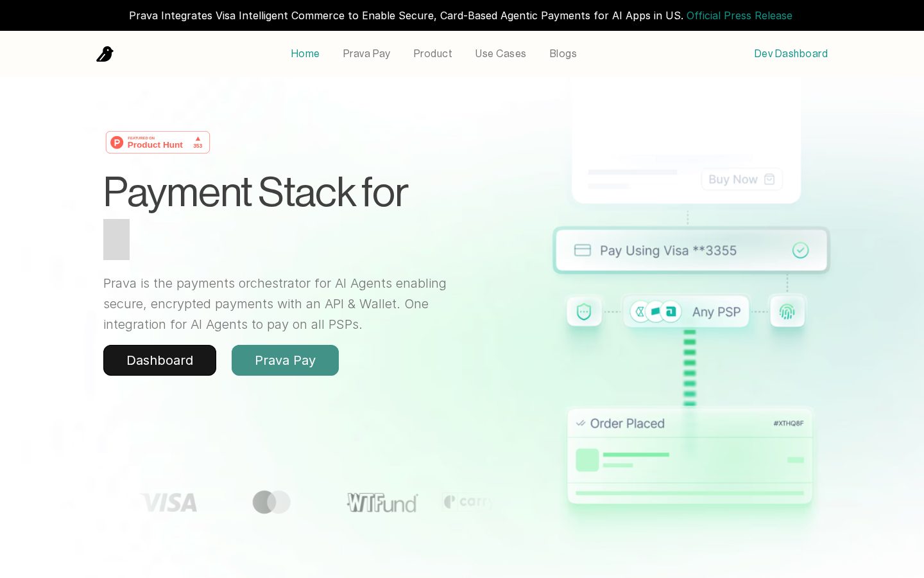Open the Prava Pay nav item

pyautogui.click(x=366, y=54)
